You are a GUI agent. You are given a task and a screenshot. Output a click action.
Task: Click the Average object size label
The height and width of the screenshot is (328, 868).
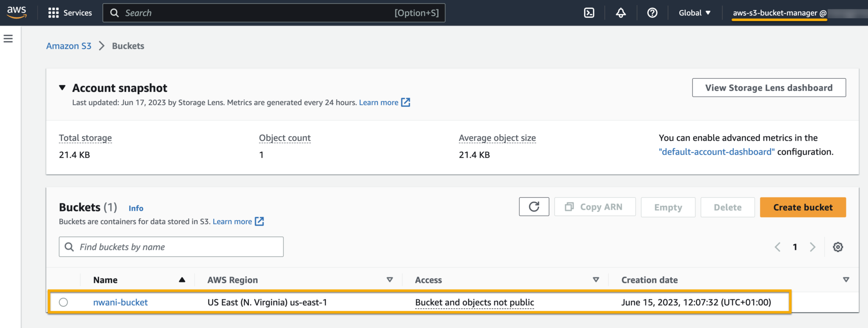497,138
